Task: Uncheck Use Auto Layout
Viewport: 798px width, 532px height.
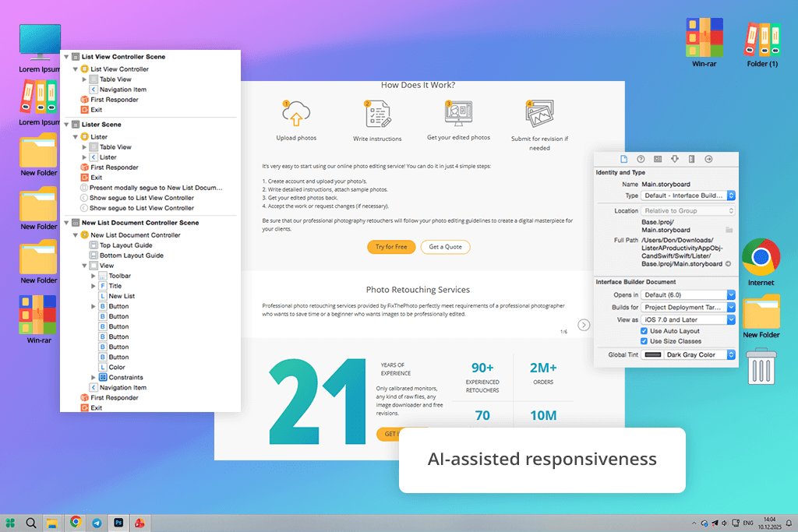Action: 644,331
